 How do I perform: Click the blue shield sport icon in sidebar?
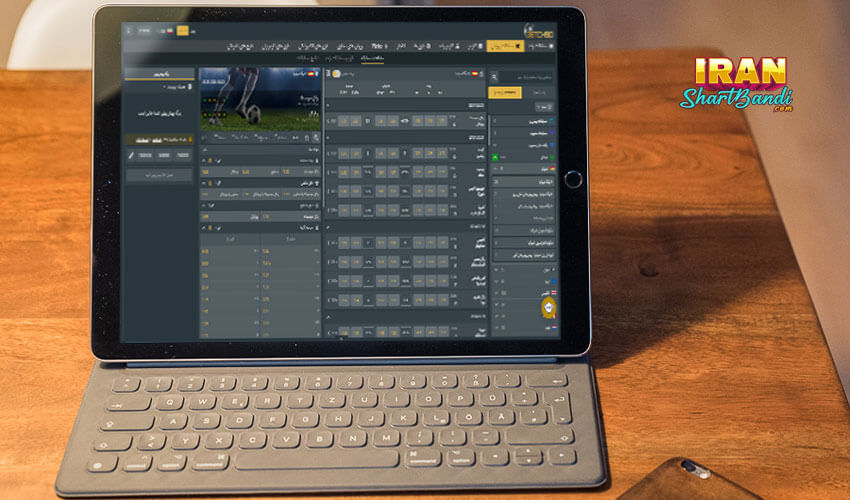[551, 145]
